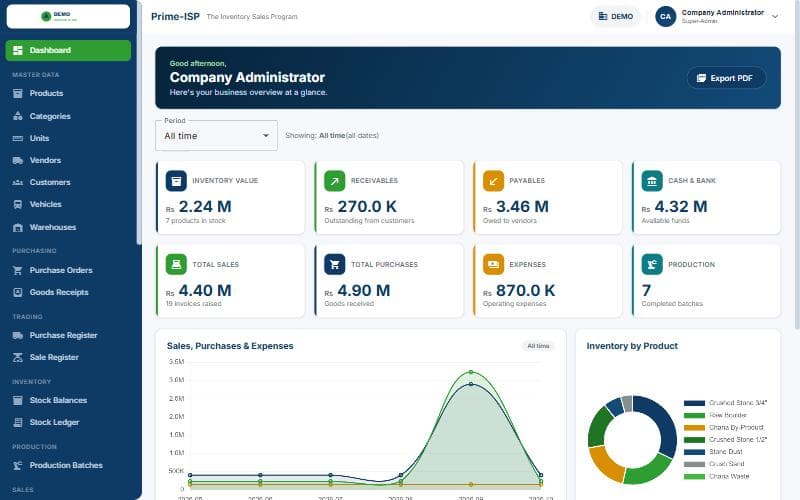Screen dimensions: 800x500
Task: Click the Stock Ledger book icon
Action: 18,422
